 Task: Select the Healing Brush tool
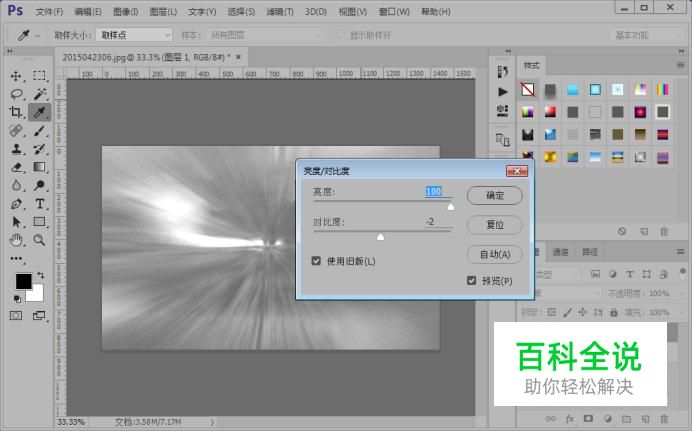16,131
